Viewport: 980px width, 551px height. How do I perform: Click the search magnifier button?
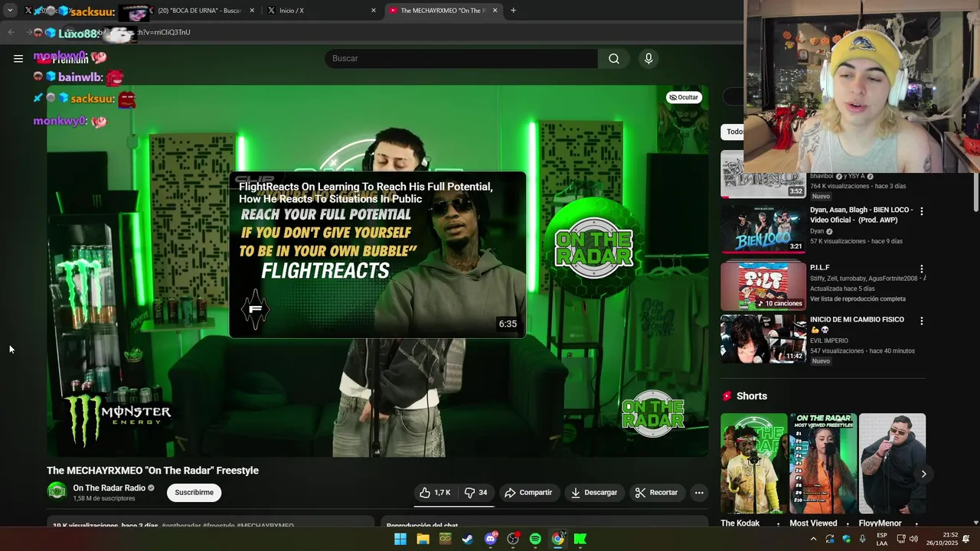(x=614, y=58)
